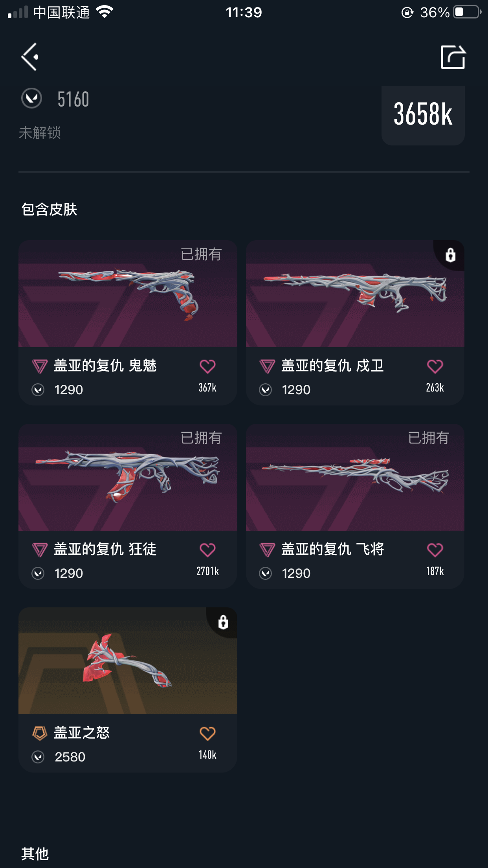This screenshot has height=868, width=488.
Task: Tap the heart icon for 盖亚的复仇 飞将
Action: click(x=435, y=550)
